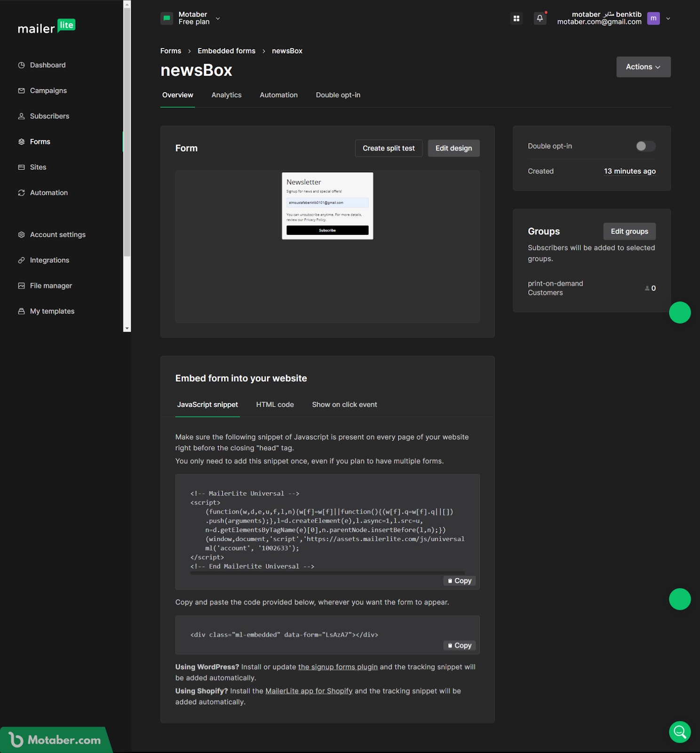Click the 13 minutes ago timestamp

click(x=629, y=171)
